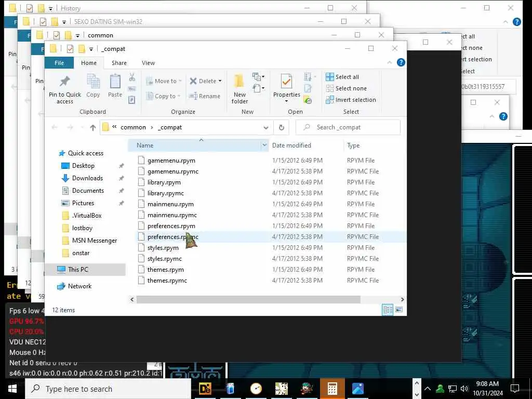
Task: Click the Copy icon in Clipboard group
Action: [x=93, y=82]
